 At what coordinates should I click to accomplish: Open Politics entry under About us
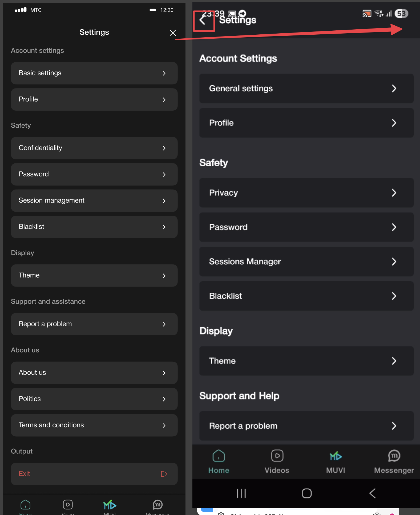coord(94,399)
